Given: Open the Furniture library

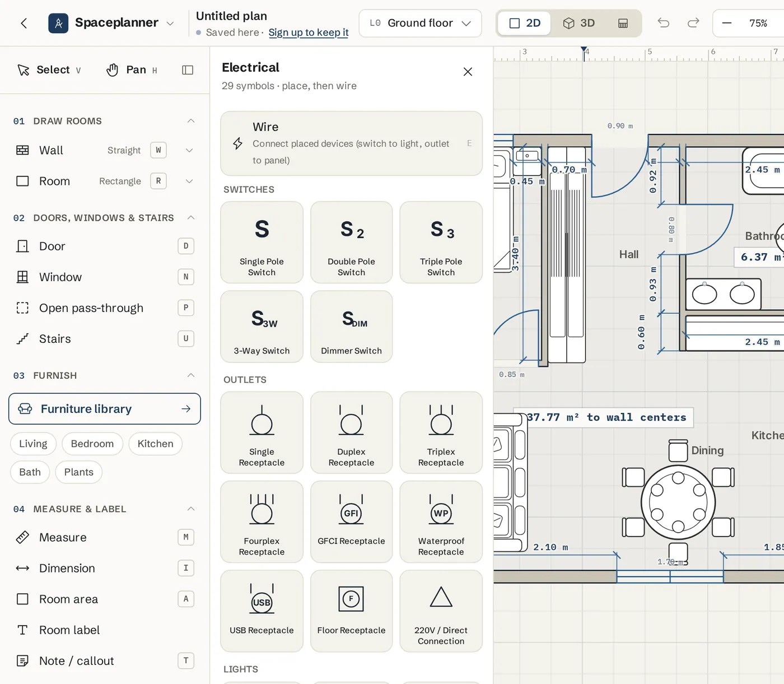Looking at the screenshot, I should [x=105, y=409].
